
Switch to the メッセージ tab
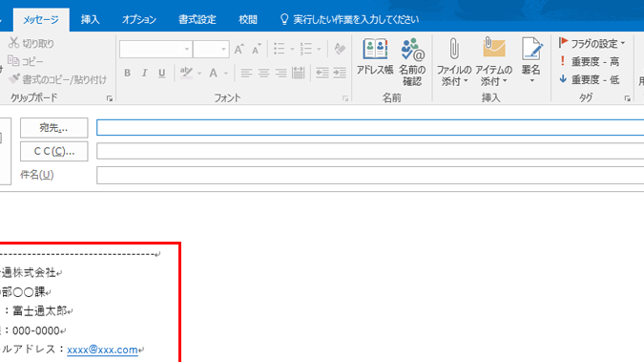[41, 20]
